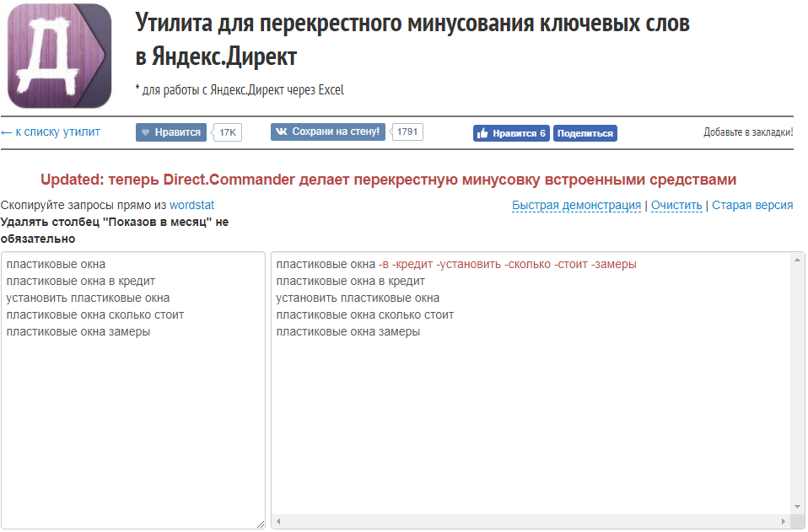Click the 17K like counter

pyautogui.click(x=227, y=132)
